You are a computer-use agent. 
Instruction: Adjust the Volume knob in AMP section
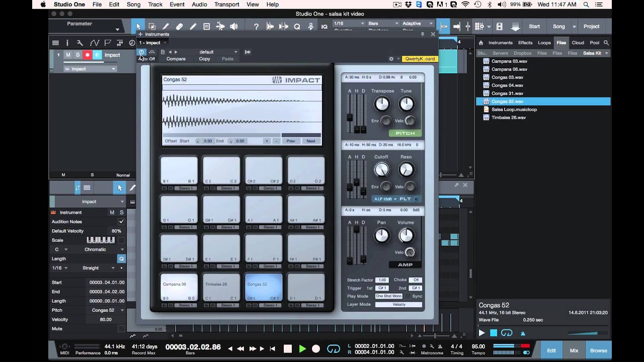(406, 235)
